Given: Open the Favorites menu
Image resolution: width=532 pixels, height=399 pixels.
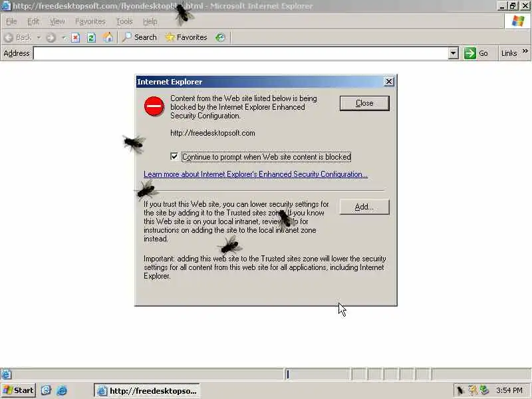Looking at the screenshot, I should coord(90,21).
